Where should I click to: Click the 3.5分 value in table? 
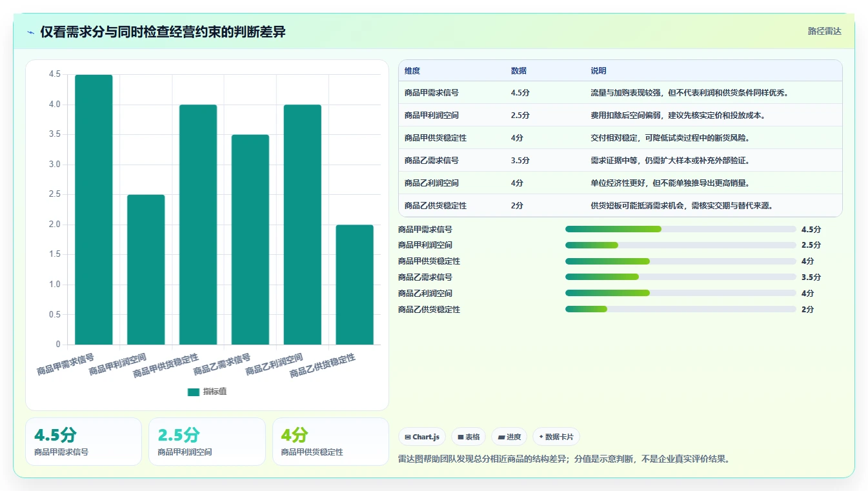[x=520, y=161]
